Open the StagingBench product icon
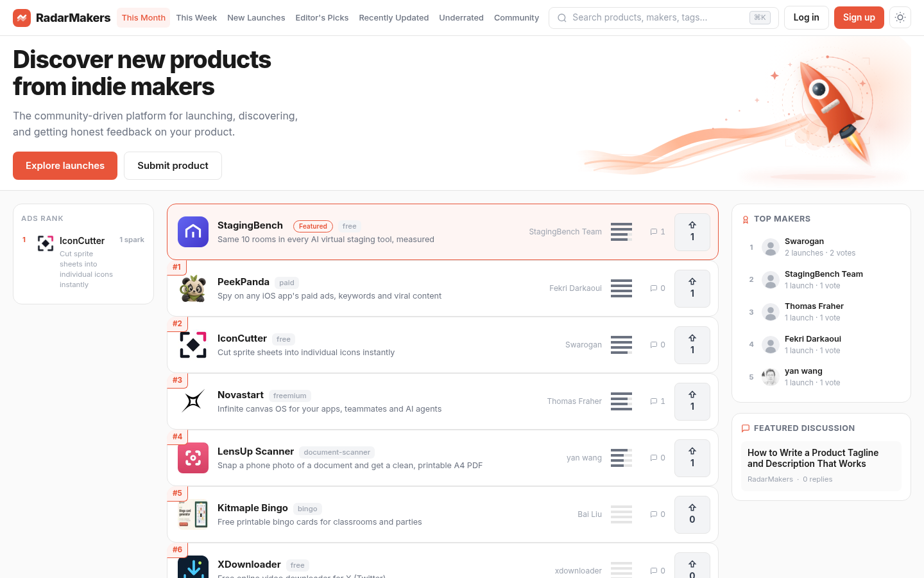Image resolution: width=924 pixels, height=578 pixels. pos(193,232)
